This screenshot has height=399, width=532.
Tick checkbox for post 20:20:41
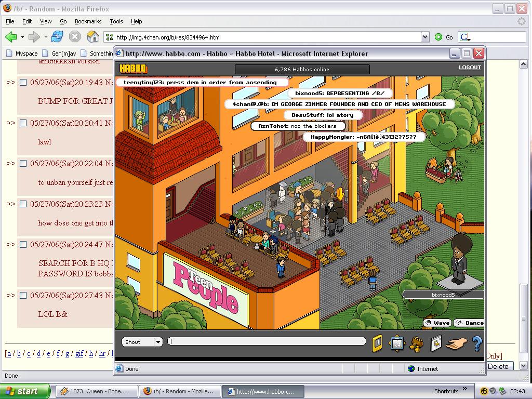(x=23, y=123)
